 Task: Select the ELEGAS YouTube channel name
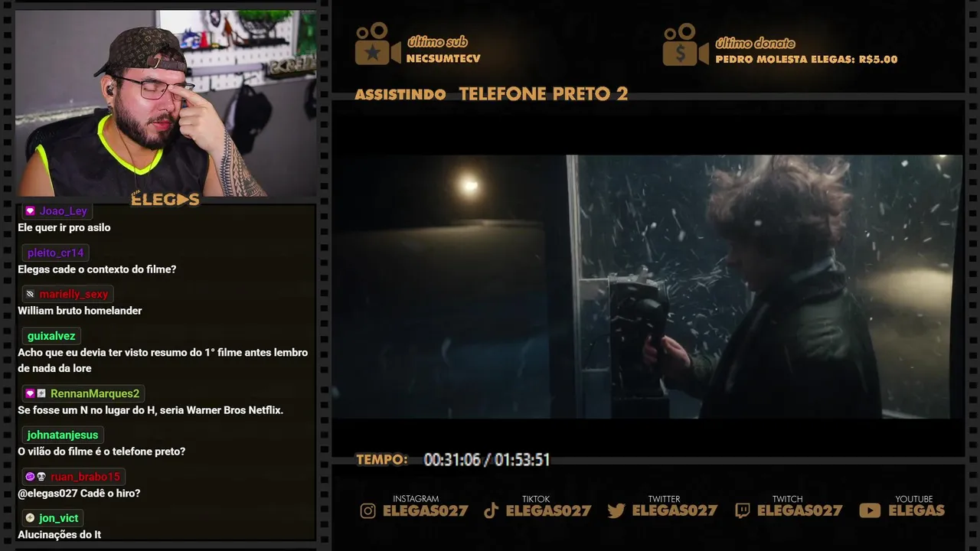click(x=916, y=511)
